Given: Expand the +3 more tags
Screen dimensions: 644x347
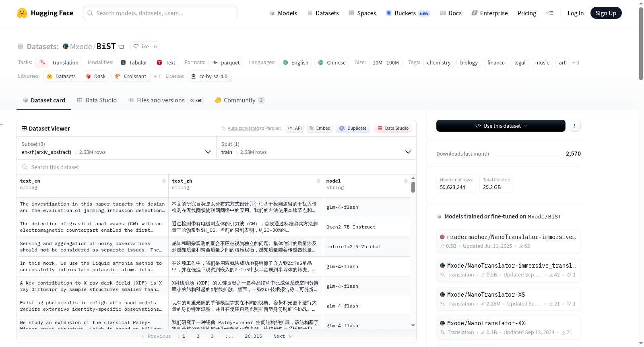Looking at the screenshot, I should click(x=576, y=63).
